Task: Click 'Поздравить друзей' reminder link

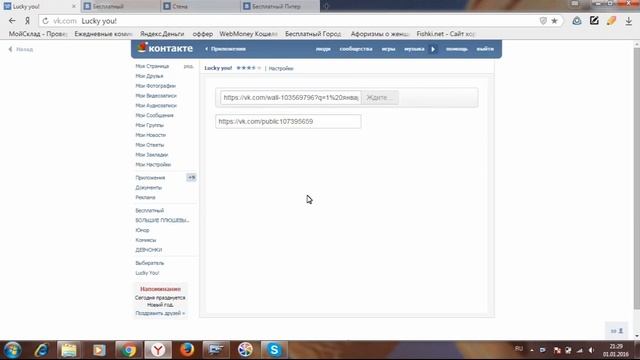Action: pos(160,313)
